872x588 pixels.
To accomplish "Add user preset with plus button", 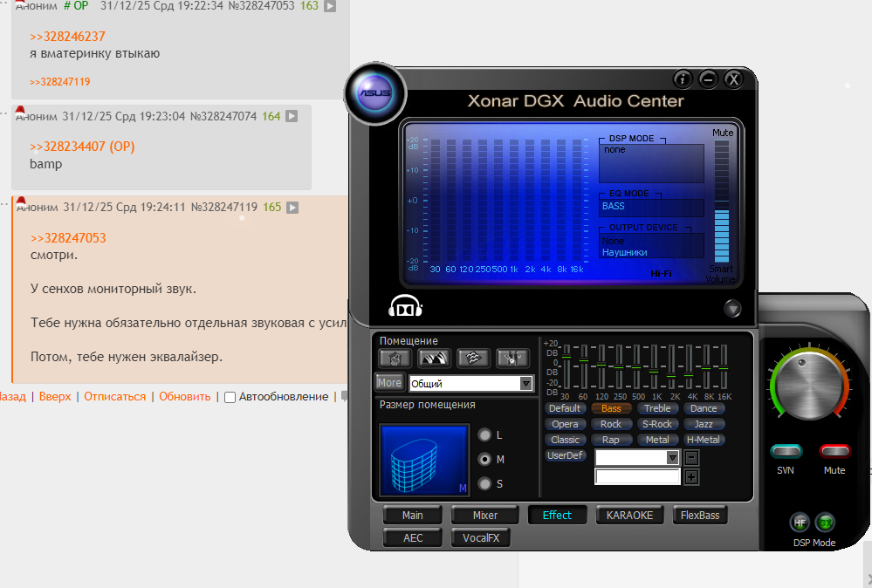I will (x=691, y=477).
